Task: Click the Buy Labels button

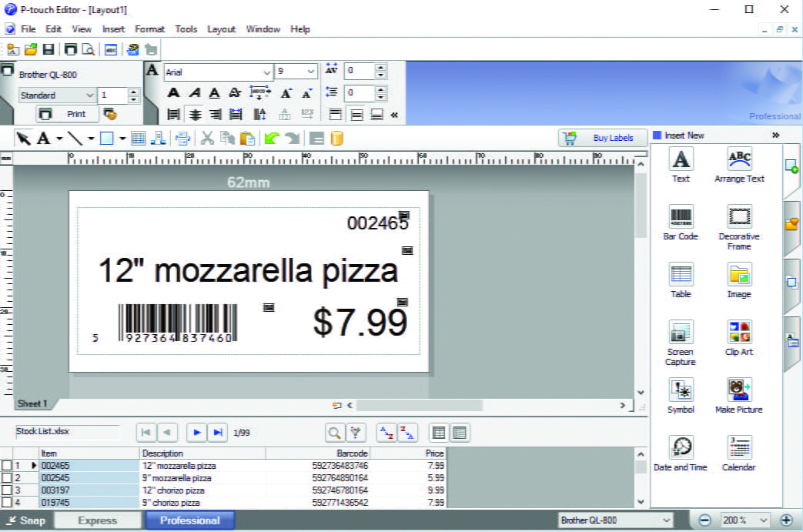Action: (x=603, y=138)
